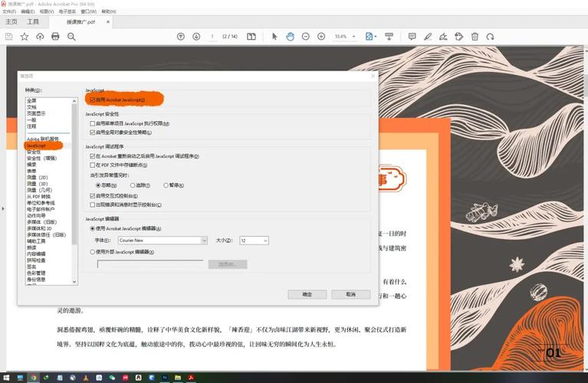
Task: Open File Explorer folder icon on taskbar
Action: [x=178, y=378]
